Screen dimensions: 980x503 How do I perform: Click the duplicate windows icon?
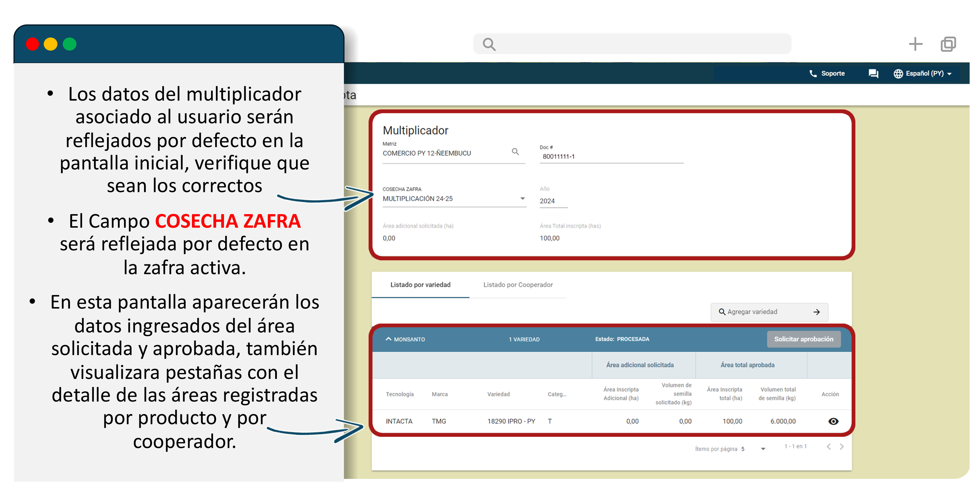(948, 44)
